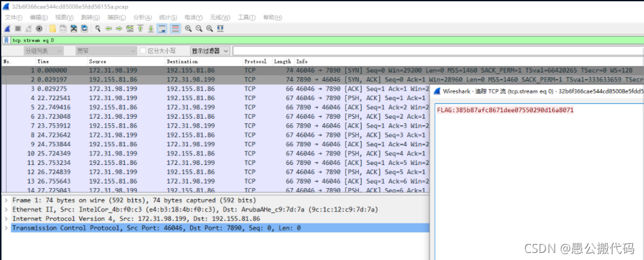This screenshot has height=260, width=644.
Task: Open the 显示过滤器 dropdown
Action: pos(210,51)
